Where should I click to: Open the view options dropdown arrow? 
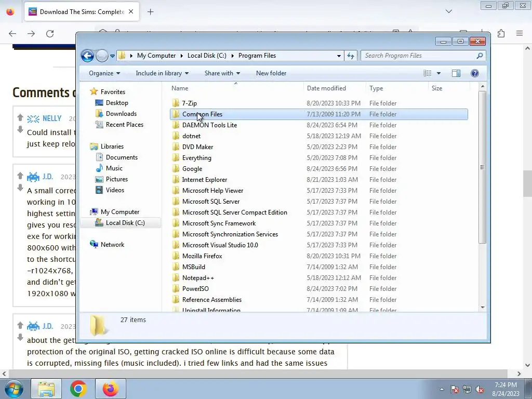click(x=438, y=73)
